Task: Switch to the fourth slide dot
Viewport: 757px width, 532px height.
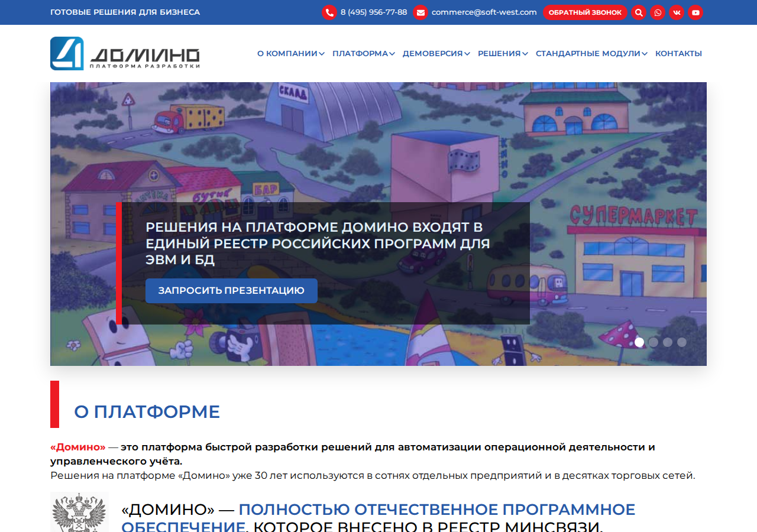Action: click(682, 342)
